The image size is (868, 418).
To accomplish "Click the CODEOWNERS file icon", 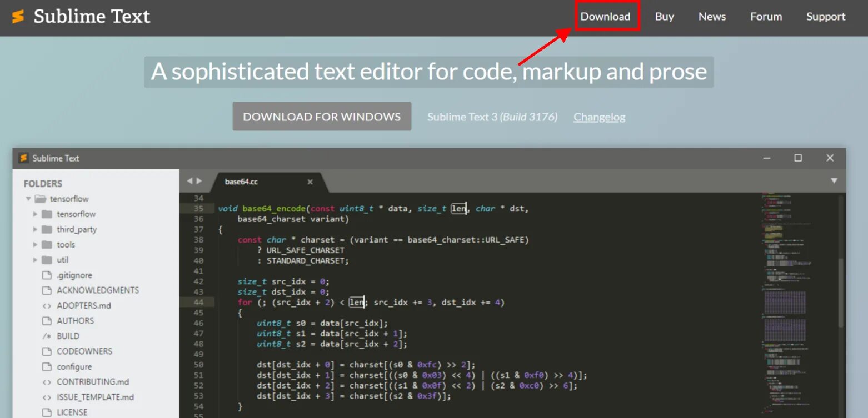I will (47, 351).
